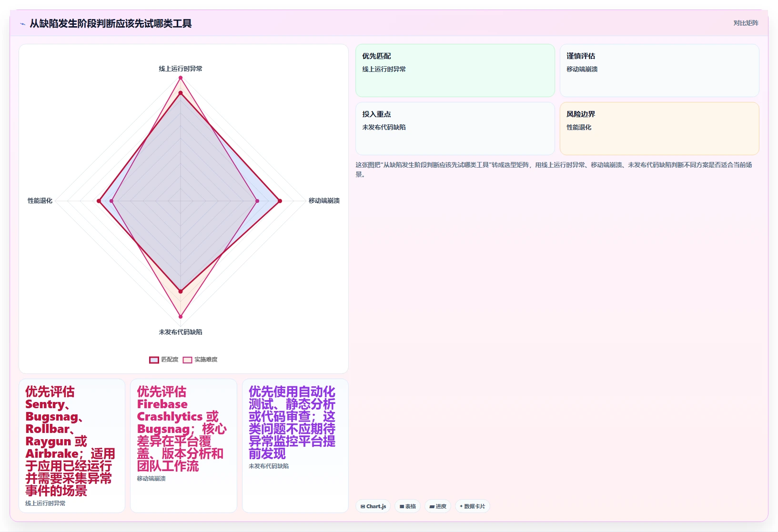Viewport: 778px width, 532px height.
Task: Select the 匹配度 point on 线上运行时异常 axis
Action: (x=181, y=93)
